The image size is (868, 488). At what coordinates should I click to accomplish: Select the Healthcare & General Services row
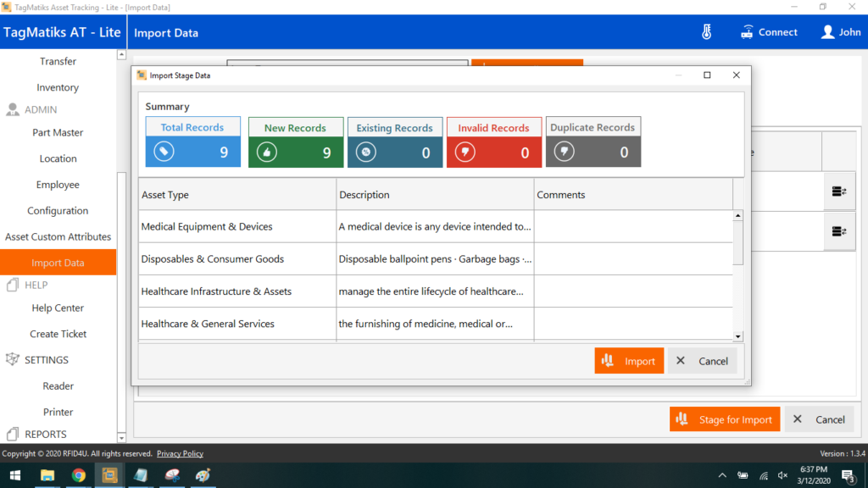436,324
